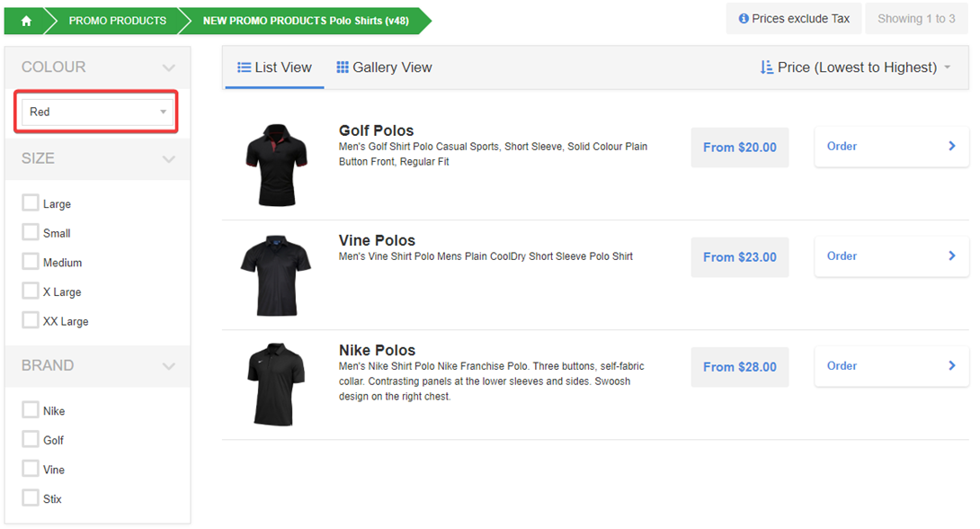The image size is (980, 529).
Task: Click the price sort order icon
Action: 767,67
